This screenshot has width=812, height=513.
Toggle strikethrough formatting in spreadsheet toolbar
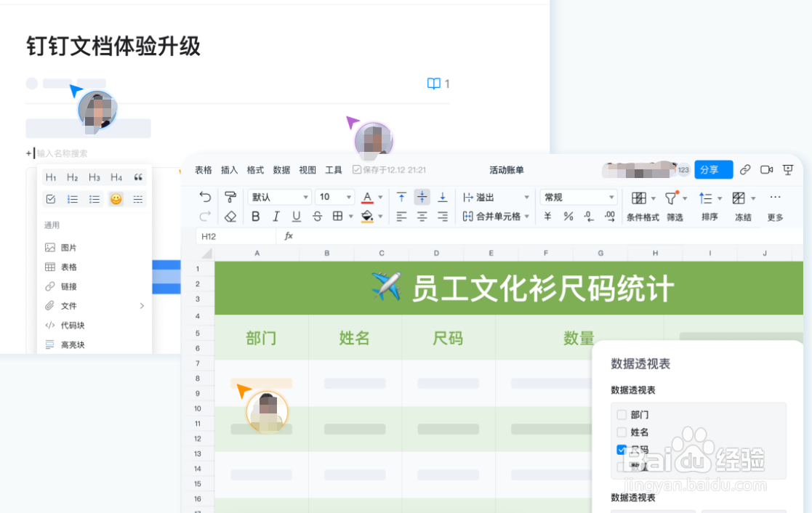click(x=318, y=217)
